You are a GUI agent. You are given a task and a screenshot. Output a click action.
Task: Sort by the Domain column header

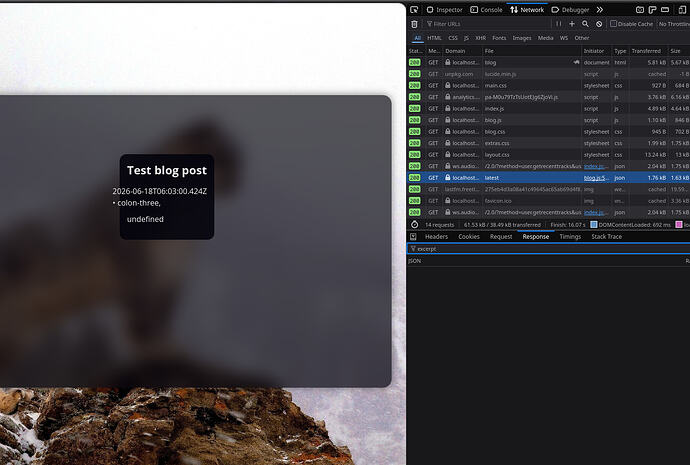(462, 51)
